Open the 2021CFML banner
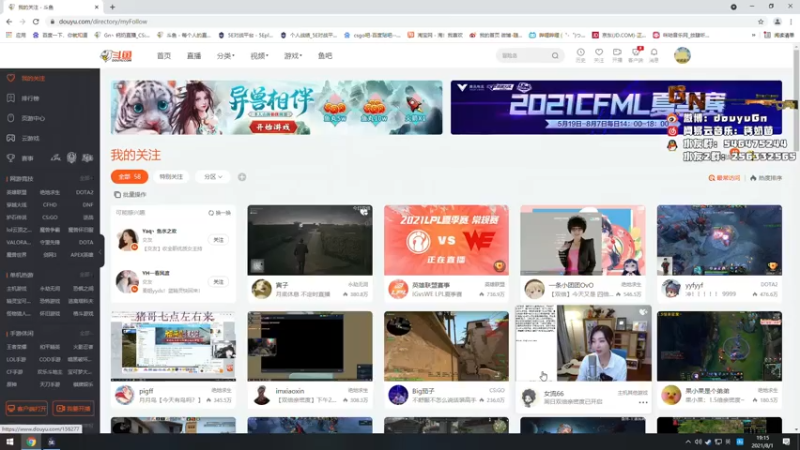 click(x=616, y=107)
